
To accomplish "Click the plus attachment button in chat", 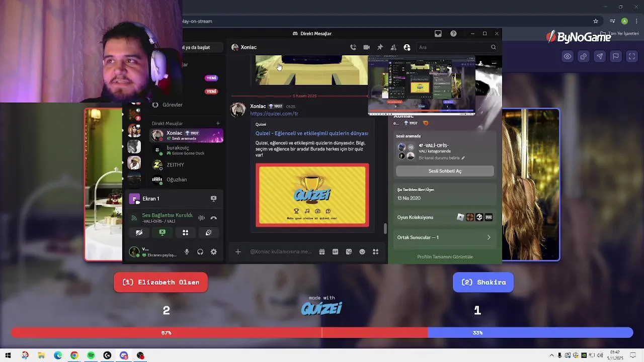I will point(238,252).
